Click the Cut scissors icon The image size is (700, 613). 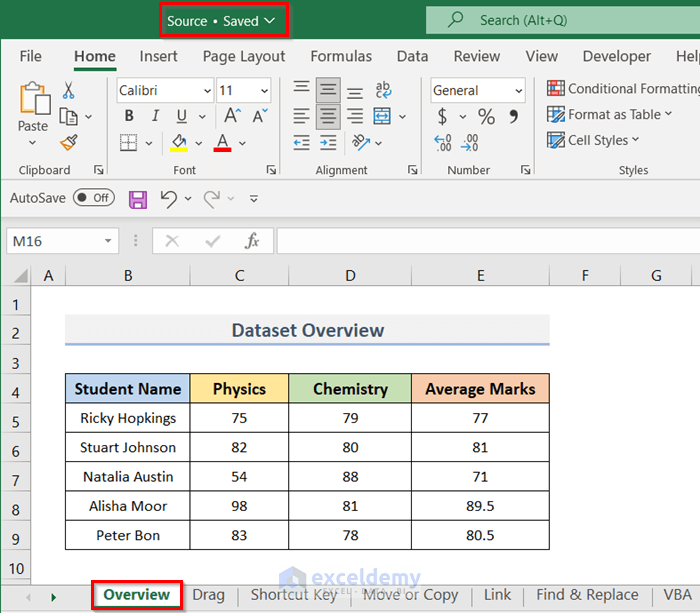(x=69, y=91)
